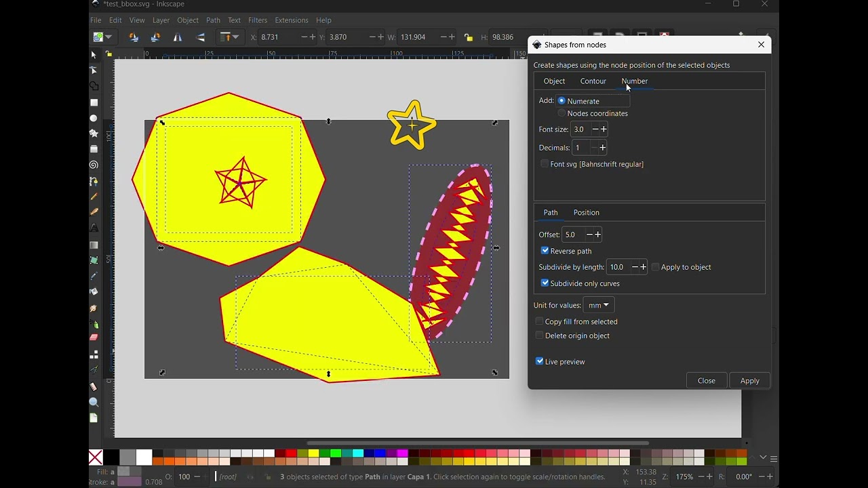Select the Spiral tool
The height and width of the screenshot is (488, 868).
pyautogui.click(x=94, y=165)
